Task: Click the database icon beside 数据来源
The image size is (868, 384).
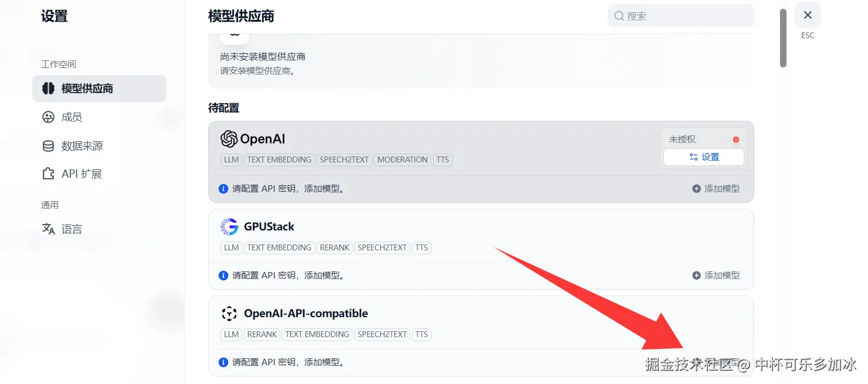Action: tap(48, 146)
